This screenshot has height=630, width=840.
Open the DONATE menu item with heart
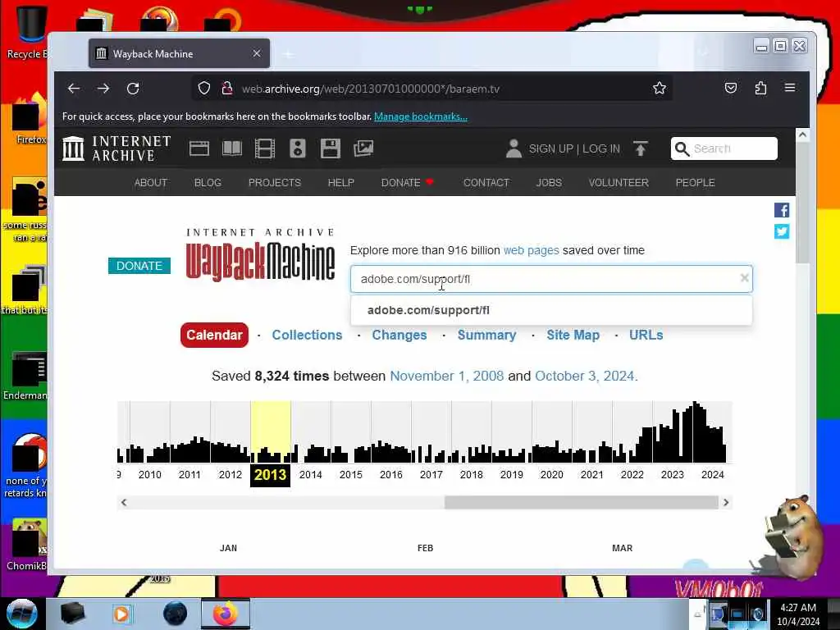click(x=407, y=183)
